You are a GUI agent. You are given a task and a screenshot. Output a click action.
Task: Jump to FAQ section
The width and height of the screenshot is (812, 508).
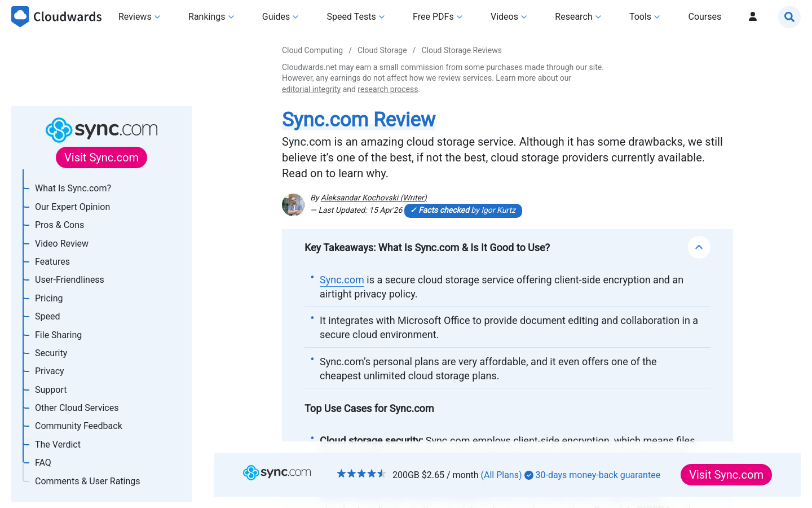pyautogui.click(x=43, y=462)
